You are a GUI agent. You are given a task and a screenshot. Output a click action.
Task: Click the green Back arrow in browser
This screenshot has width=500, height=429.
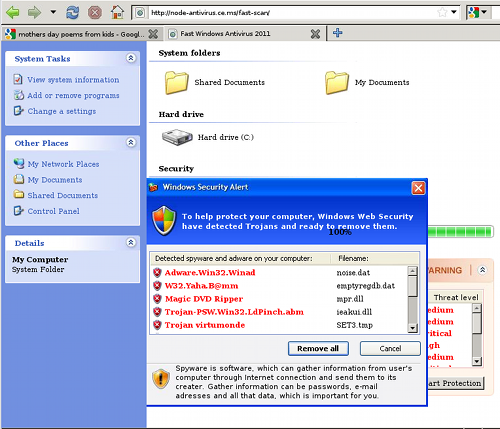pos(13,13)
